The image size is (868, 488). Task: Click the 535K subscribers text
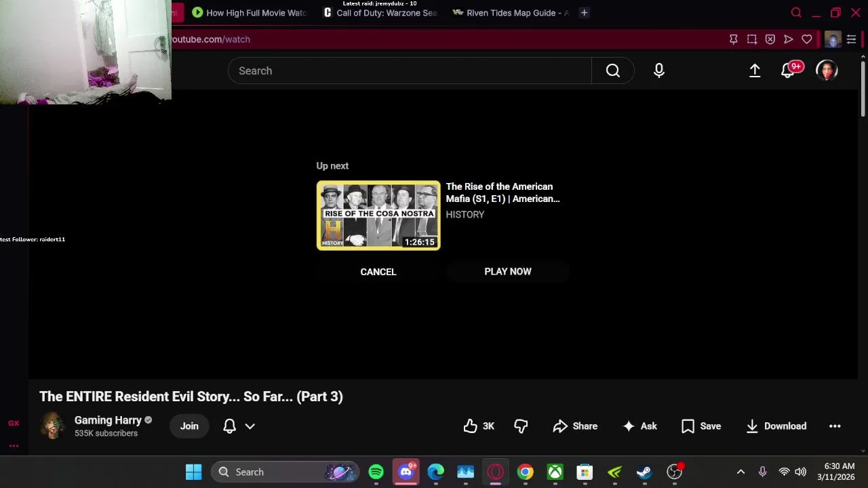click(x=106, y=433)
